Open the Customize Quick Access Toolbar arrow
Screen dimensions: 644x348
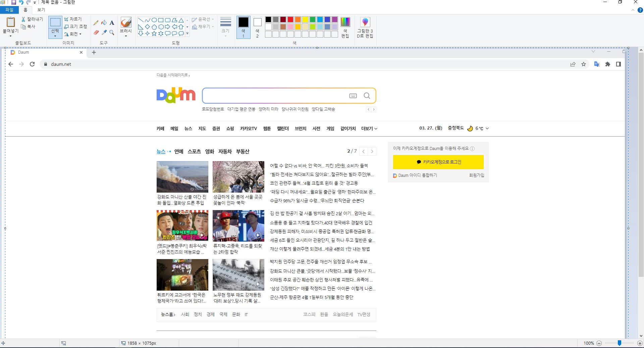pos(35,2)
